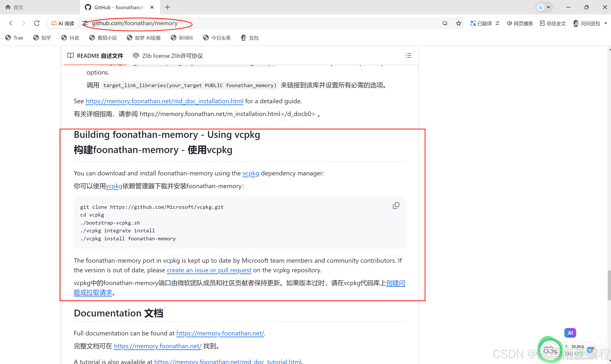Click the './vcpkg install foonathan-memory' line
Image resolution: width=611 pixels, height=364 pixels.
128,239
